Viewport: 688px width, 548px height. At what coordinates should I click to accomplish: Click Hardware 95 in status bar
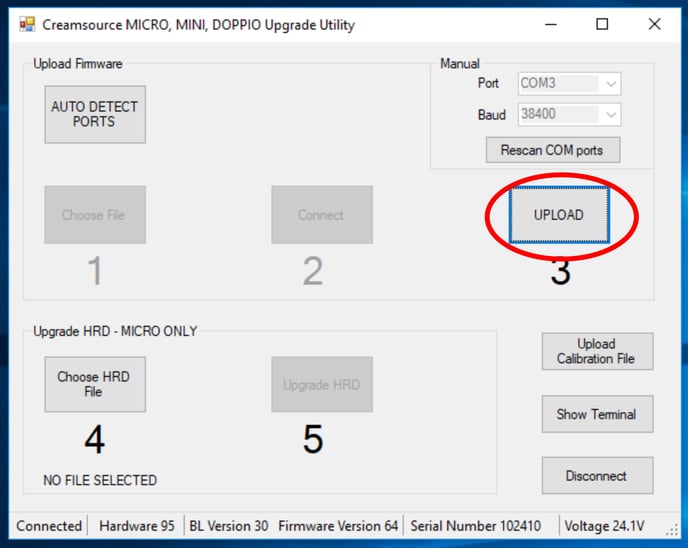(137, 526)
